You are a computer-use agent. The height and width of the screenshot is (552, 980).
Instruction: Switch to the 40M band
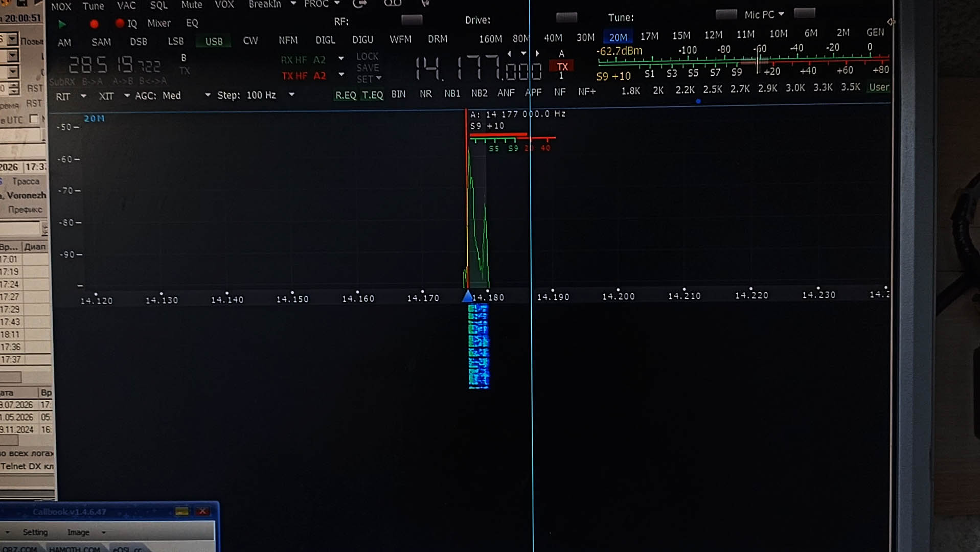tap(553, 38)
